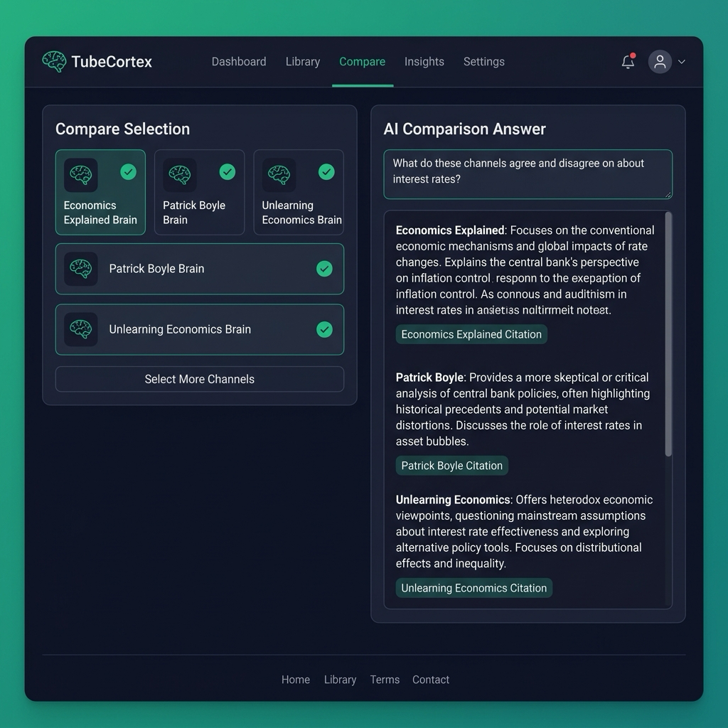Viewport: 728px width, 728px height.
Task: Click the bold 'Unlearning Economics' answer heading
Action: [x=453, y=500]
